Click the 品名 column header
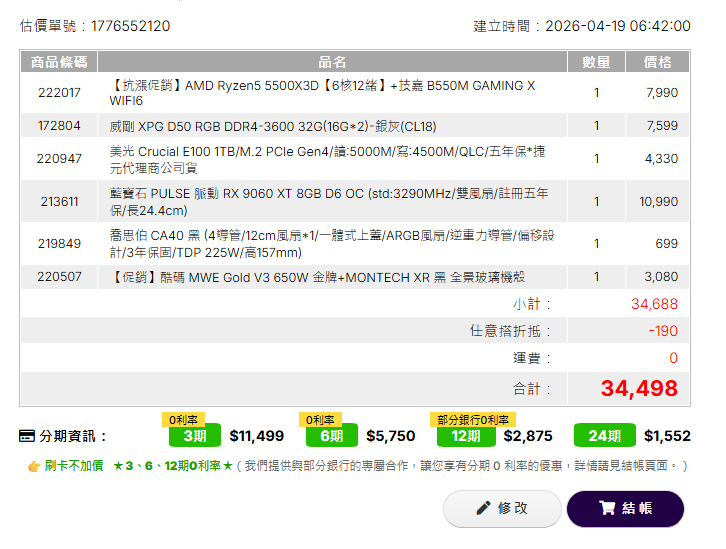726x549 pixels. pyautogui.click(x=332, y=62)
